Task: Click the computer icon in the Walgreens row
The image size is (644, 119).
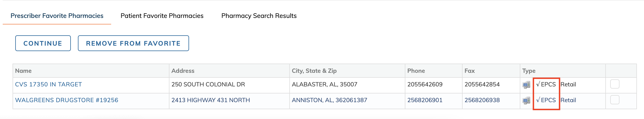Action: tap(526, 100)
